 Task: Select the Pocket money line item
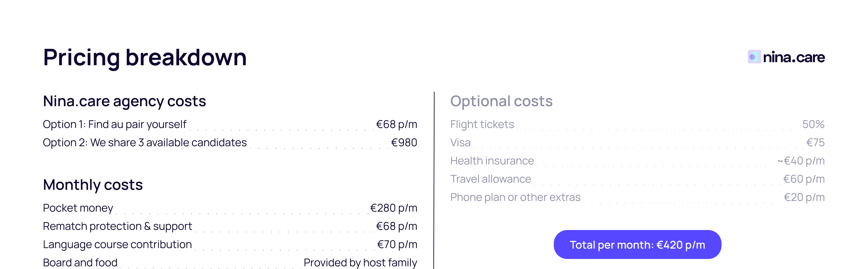[78, 208]
